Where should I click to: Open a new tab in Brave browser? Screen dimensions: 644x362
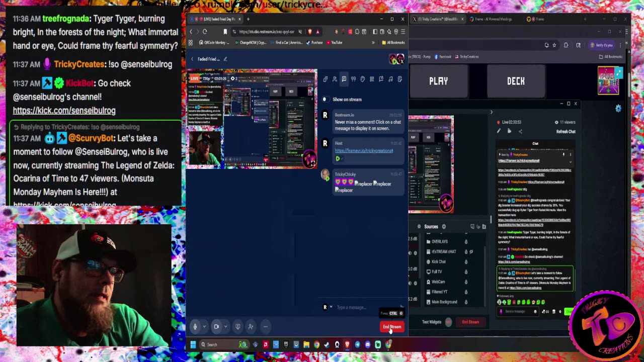[248, 19]
